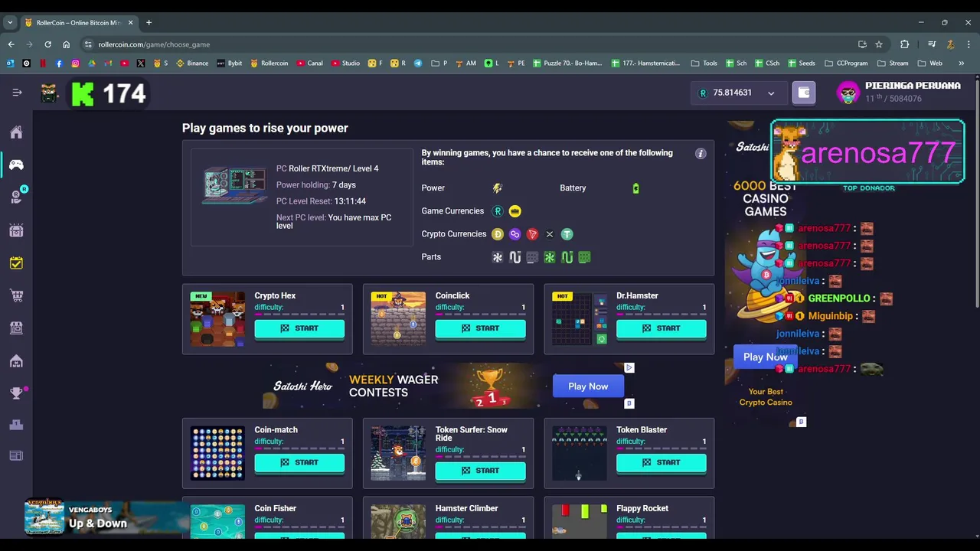Click the yellow RST crown currency icon

click(515, 211)
